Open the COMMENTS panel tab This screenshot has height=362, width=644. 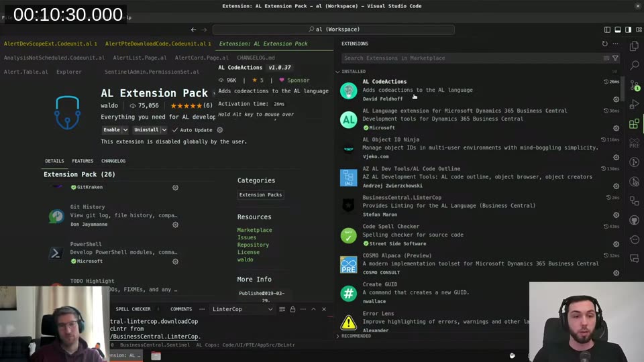(181, 309)
